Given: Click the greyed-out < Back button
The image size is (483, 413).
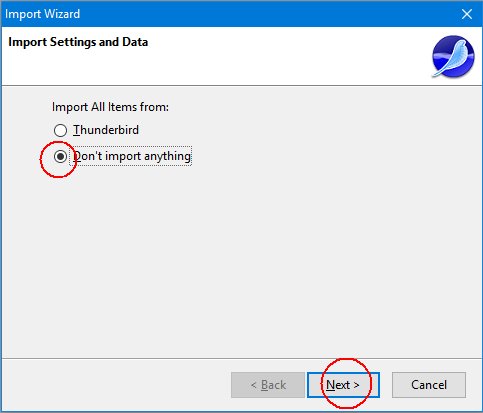Looking at the screenshot, I should tap(268, 385).
